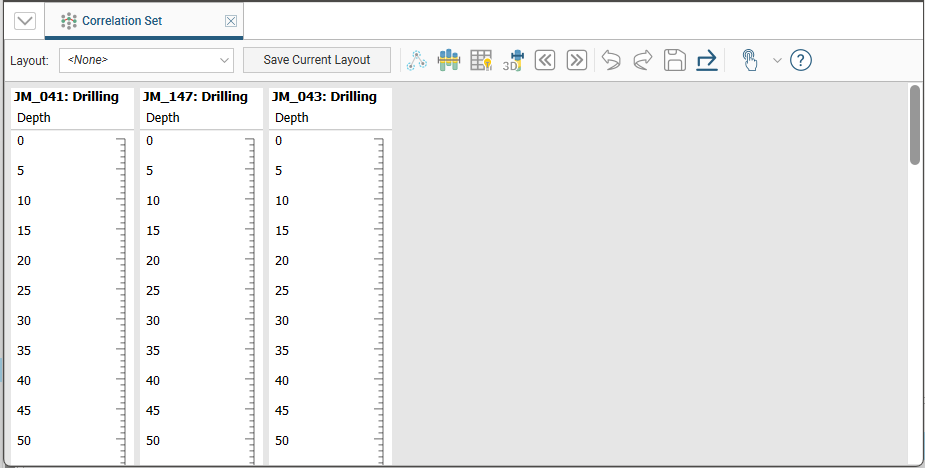The width and height of the screenshot is (925, 468).
Task: Expand the arrow beside the hand tool
Action: tap(777, 60)
